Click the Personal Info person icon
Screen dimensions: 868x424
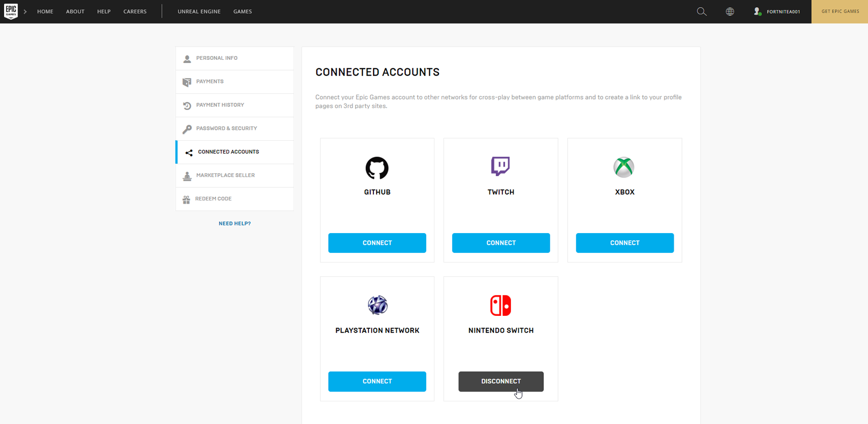click(187, 59)
